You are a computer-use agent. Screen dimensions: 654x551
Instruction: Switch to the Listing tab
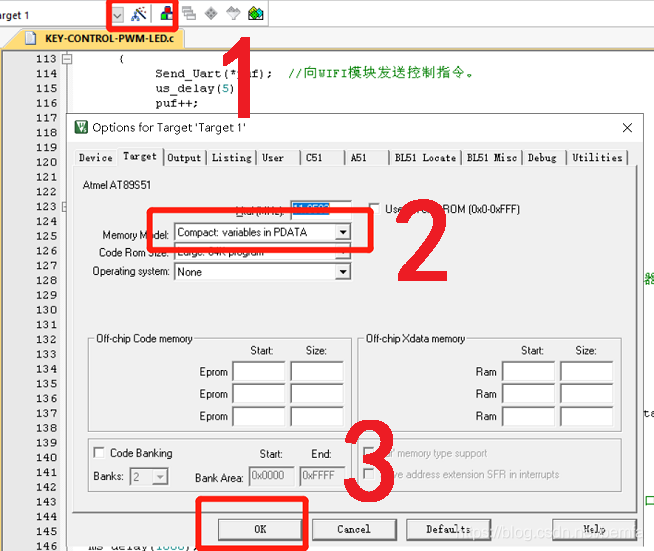231,158
